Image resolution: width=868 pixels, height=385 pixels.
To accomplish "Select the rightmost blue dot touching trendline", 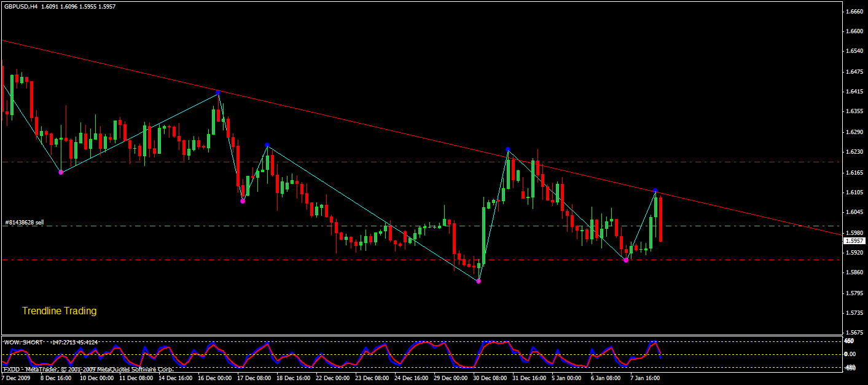I will 655,191.
